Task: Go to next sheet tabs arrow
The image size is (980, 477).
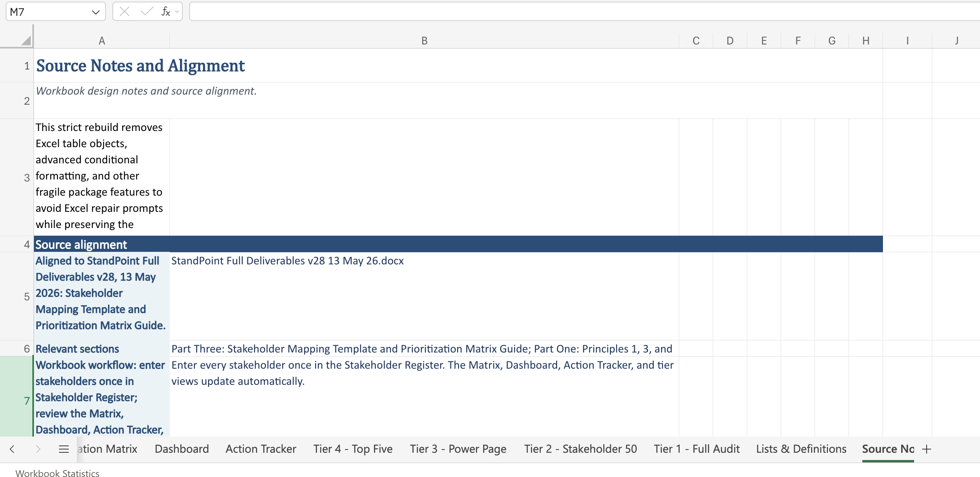Action: (x=38, y=449)
